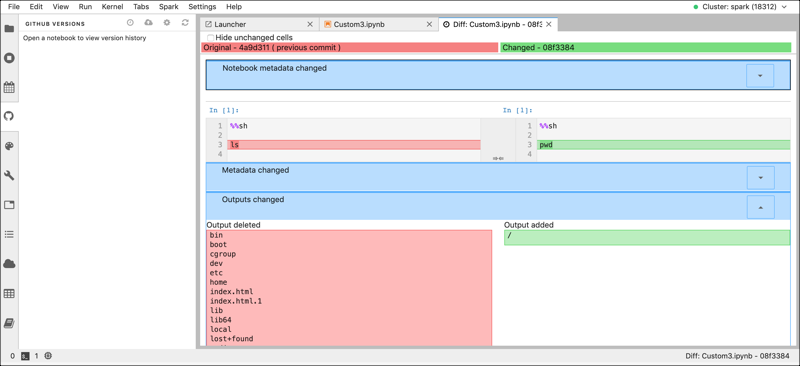This screenshot has width=800, height=366.
Task: Switch to the Custom3.ipynb tab
Action: (x=379, y=24)
